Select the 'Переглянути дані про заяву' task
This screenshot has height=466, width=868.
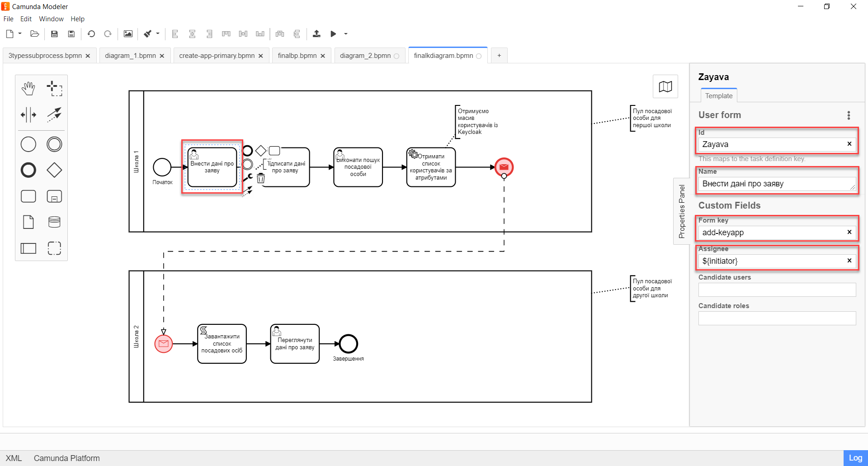(x=295, y=344)
